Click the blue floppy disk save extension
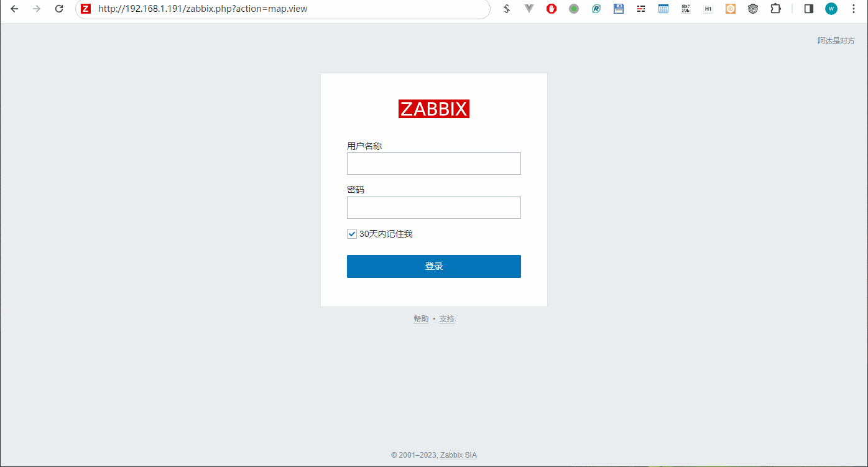The width and height of the screenshot is (868, 467). (x=619, y=9)
